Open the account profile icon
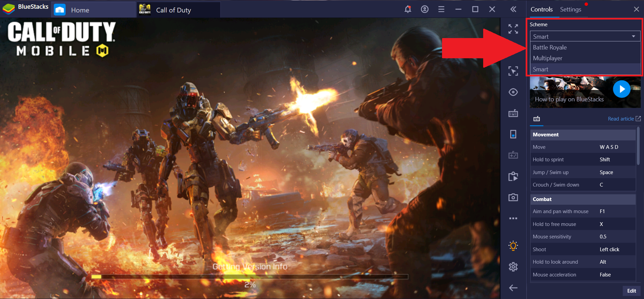This screenshot has width=644, height=299. [x=425, y=9]
